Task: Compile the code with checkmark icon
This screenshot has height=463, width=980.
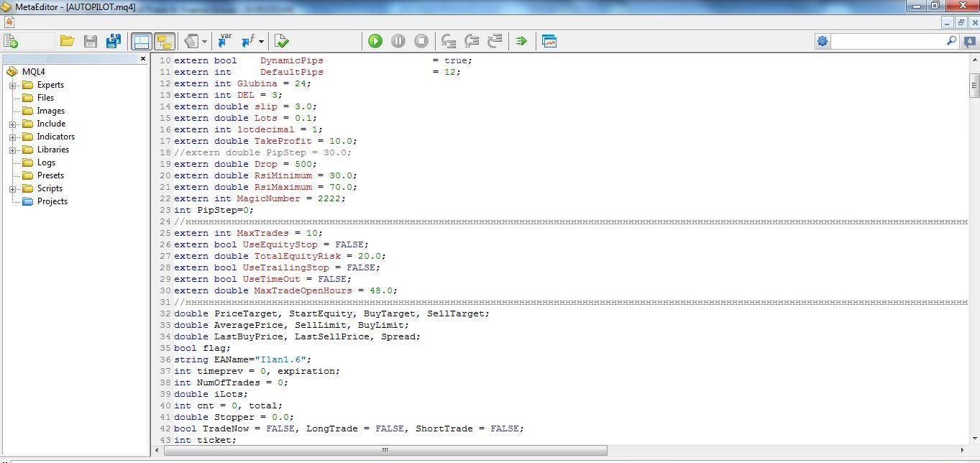Action: 281,41
